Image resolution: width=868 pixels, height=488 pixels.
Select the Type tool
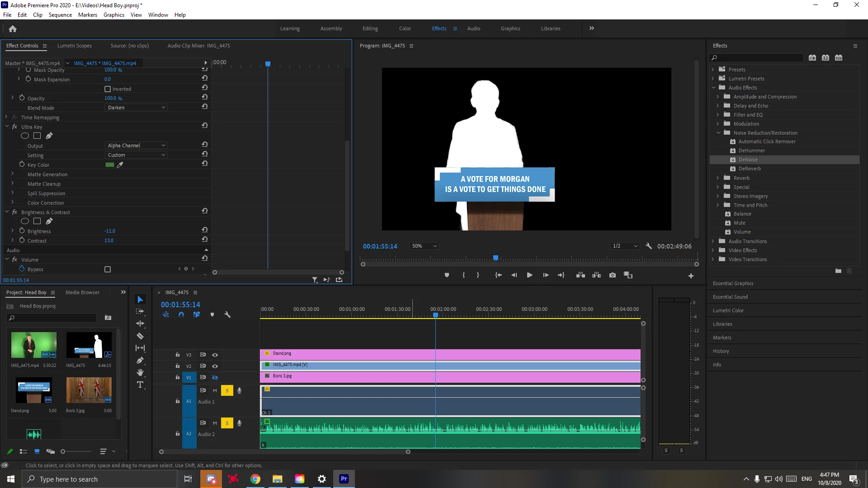[x=140, y=385]
